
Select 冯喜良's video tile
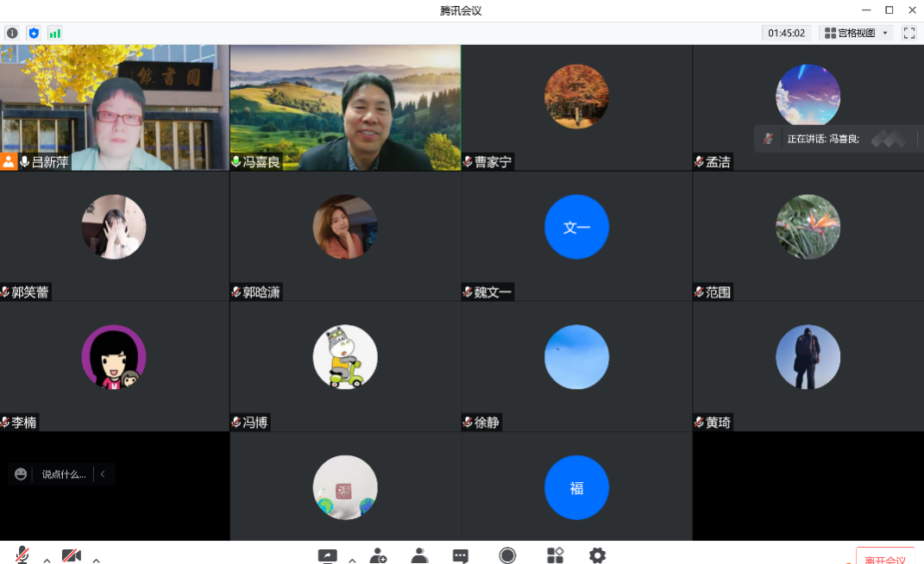(x=345, y=108)
